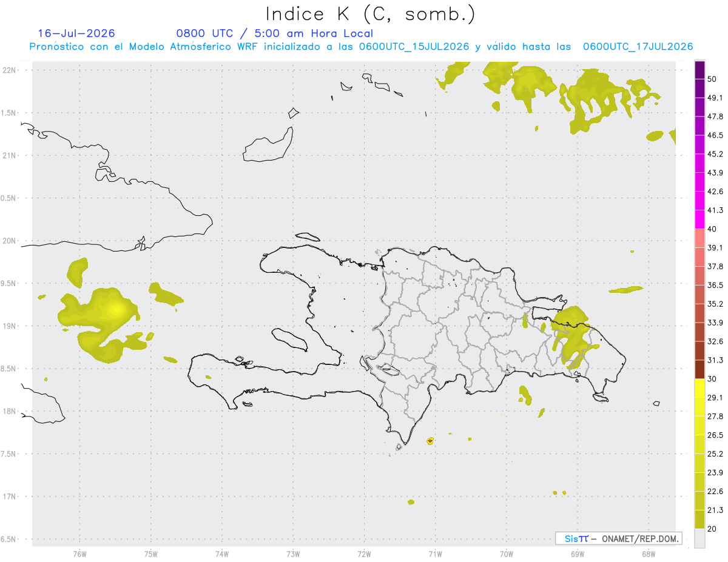Image resolution: width=728 pixels, height=562 pixels.
Task: Click the colorbar value "29.1"
Action: [715, 398]
